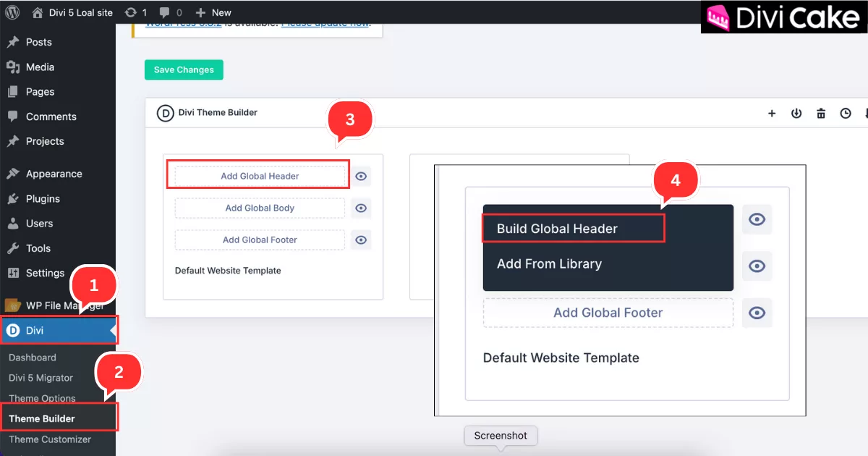Open Theme Builder history clock icon
Image resolution: width=868 pixels, height=456 pixels.
[846, 114]
